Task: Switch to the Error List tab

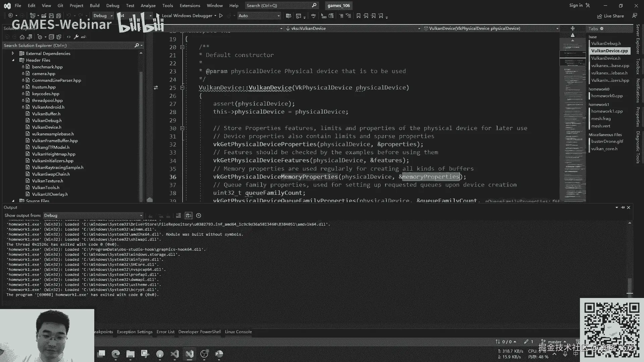Action: (x=165, y=332)
